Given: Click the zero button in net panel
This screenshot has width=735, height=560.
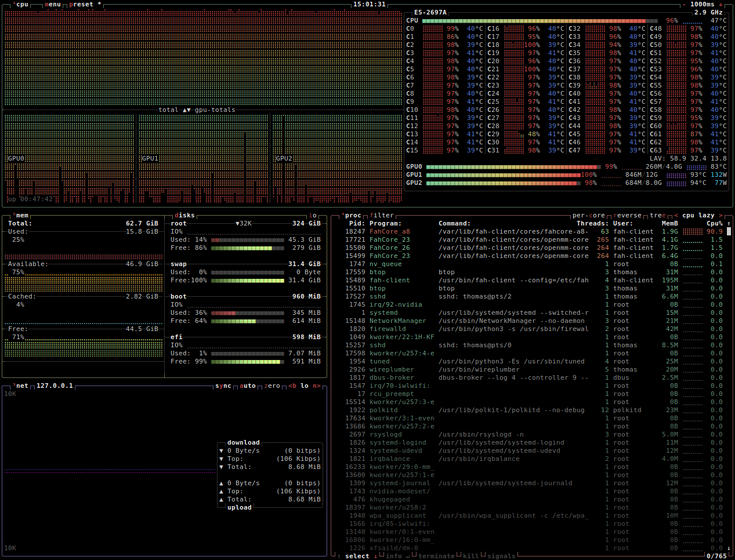Looking at the screenshot, I should tap(272, 386).
